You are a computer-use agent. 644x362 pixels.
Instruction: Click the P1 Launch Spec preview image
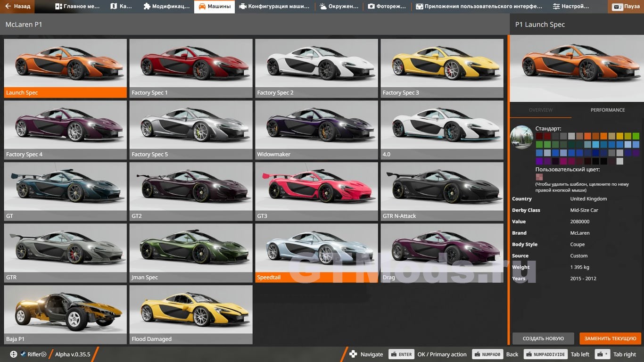point(577,68)
